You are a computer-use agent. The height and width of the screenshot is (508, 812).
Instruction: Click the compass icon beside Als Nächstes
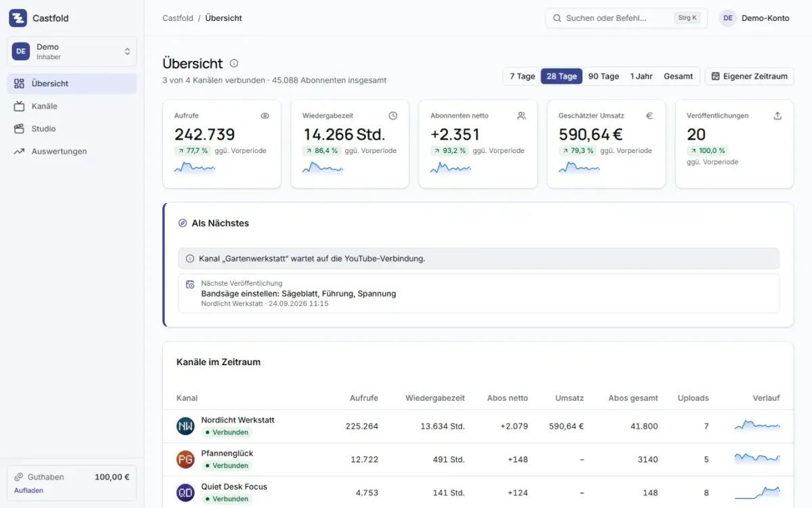[x=183, y=223]
